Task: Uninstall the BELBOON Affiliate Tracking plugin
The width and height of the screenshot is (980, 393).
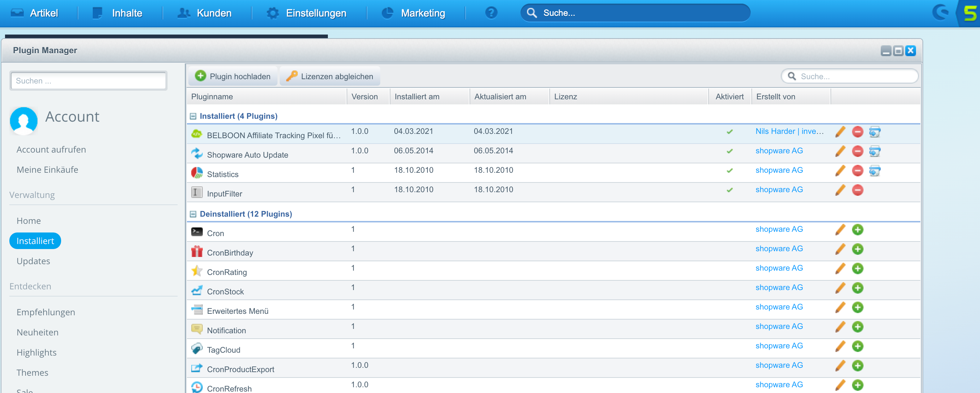Action: (x=857, y=132)
